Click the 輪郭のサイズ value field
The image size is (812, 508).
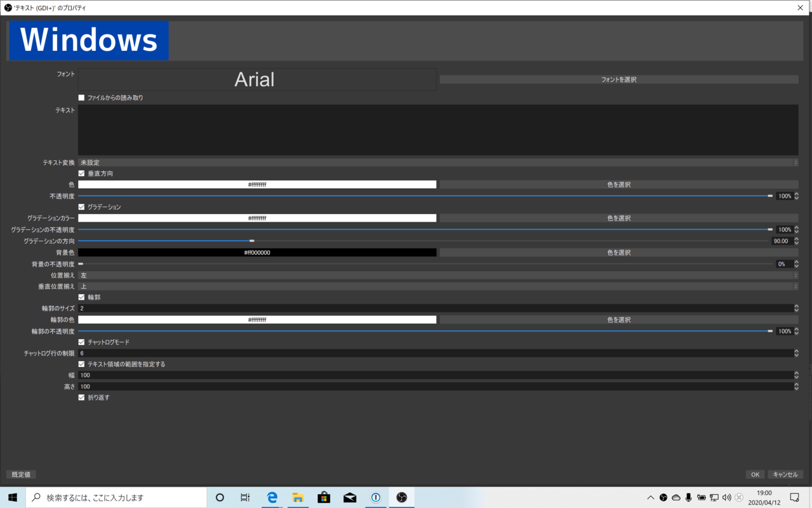(438, 308)
